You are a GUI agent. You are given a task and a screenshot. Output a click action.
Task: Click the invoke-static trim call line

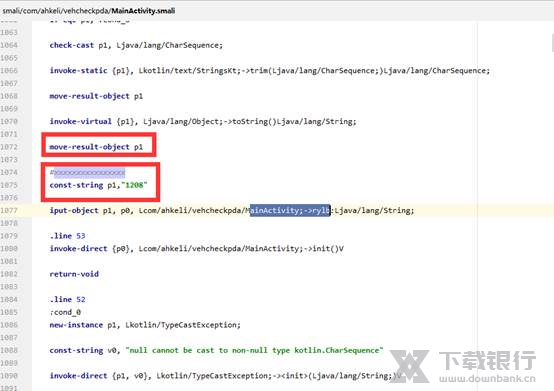pos(270,71)
